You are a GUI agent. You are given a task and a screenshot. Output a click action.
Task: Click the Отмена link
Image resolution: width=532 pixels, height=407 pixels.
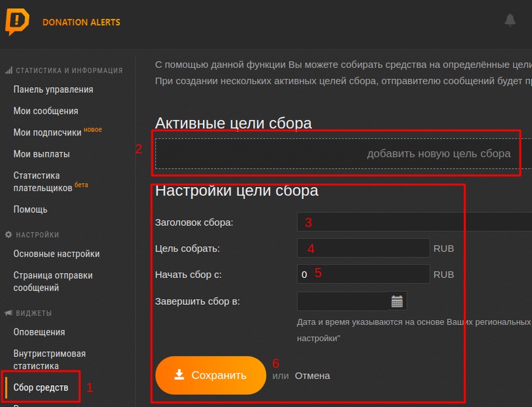point(312,376)
